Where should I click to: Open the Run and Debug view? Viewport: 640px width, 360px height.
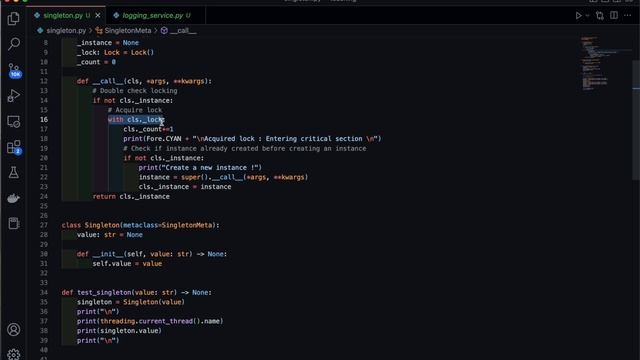point(13,96)
